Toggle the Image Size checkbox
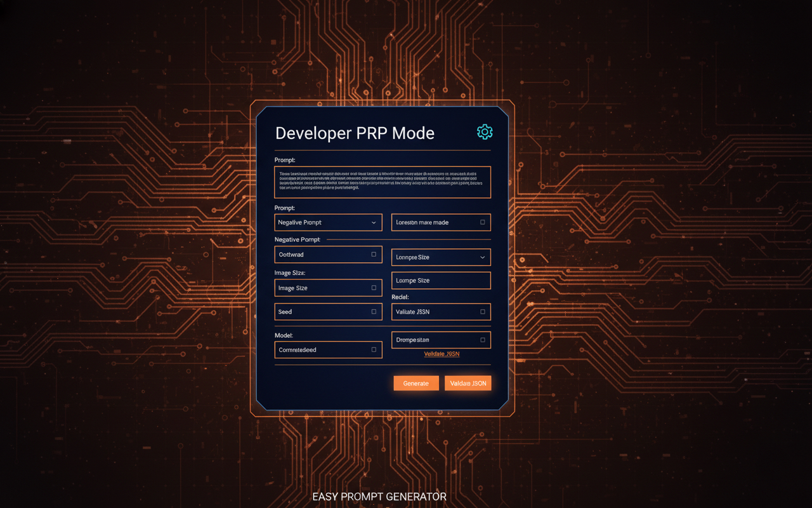The image size is (812, 508). (374, 288)
